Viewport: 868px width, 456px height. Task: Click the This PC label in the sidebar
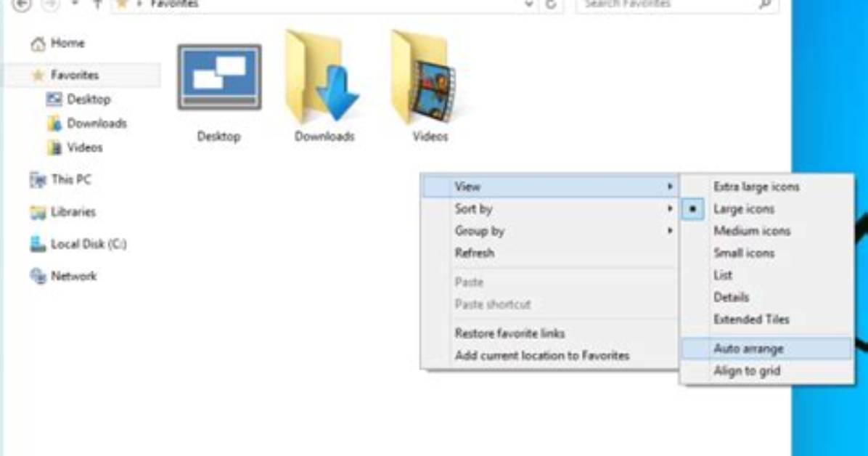coord(71,179)
